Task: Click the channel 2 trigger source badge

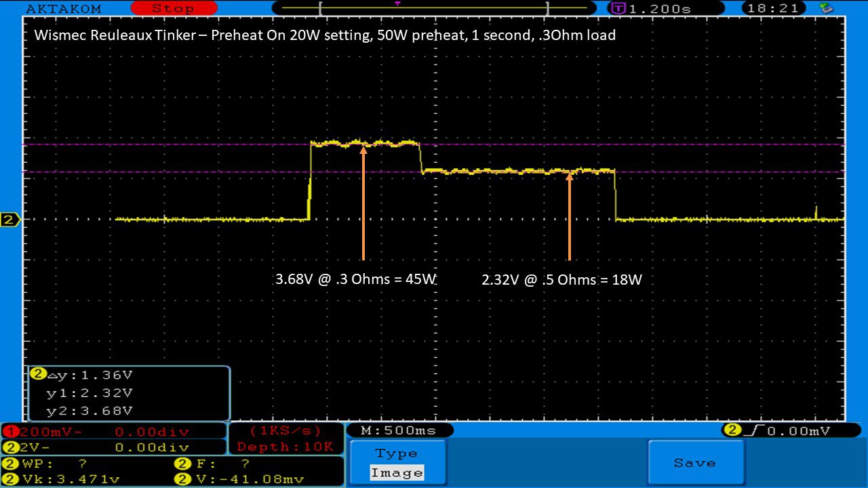Action: point(732,430)
